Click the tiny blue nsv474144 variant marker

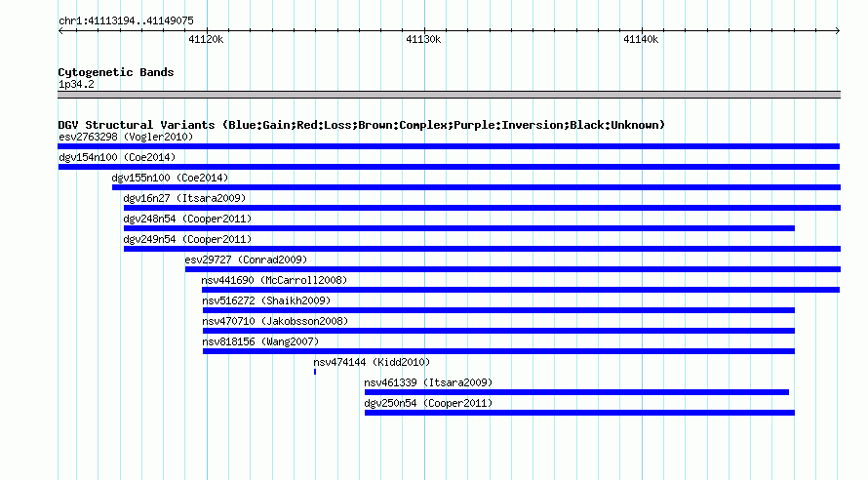[x=315, y=372]
